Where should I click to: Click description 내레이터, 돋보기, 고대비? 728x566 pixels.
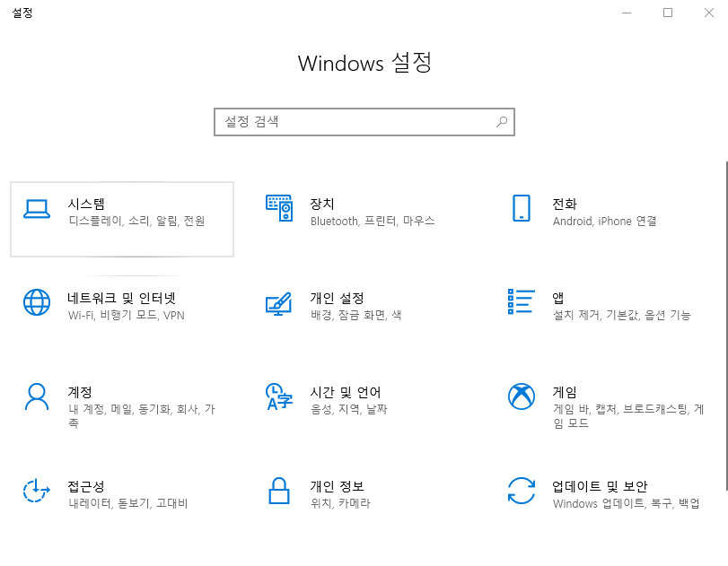tap(128, 503)
